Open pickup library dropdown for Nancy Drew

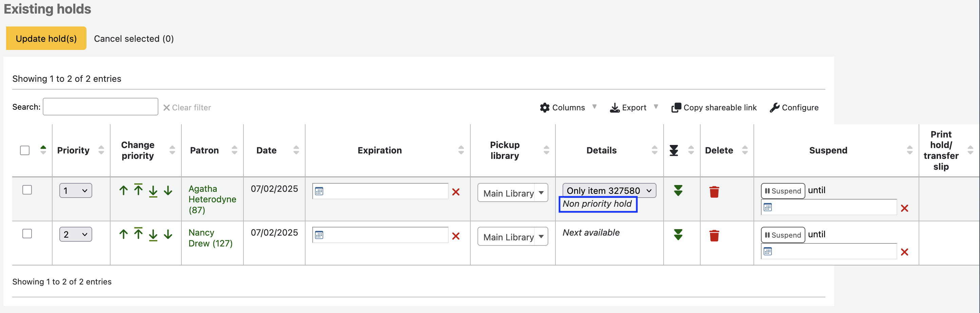tap(512, 237)
